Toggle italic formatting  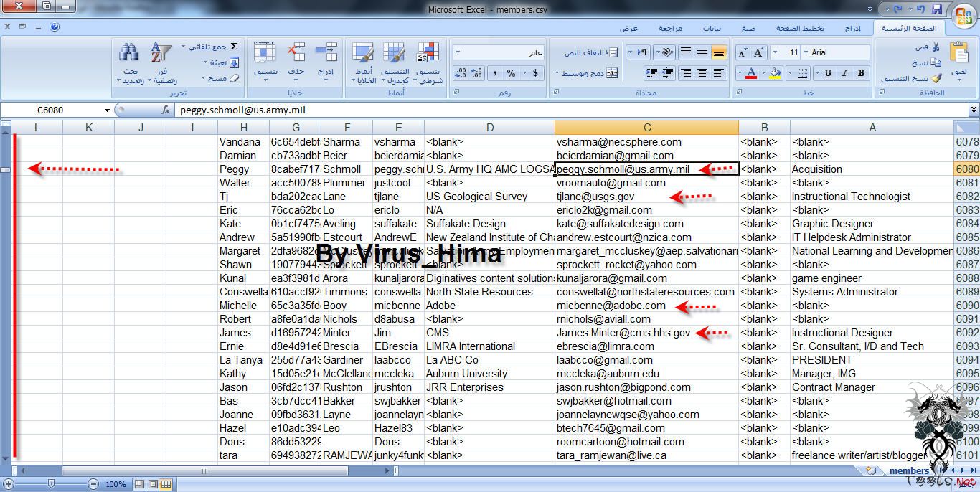tap(845, 73)
